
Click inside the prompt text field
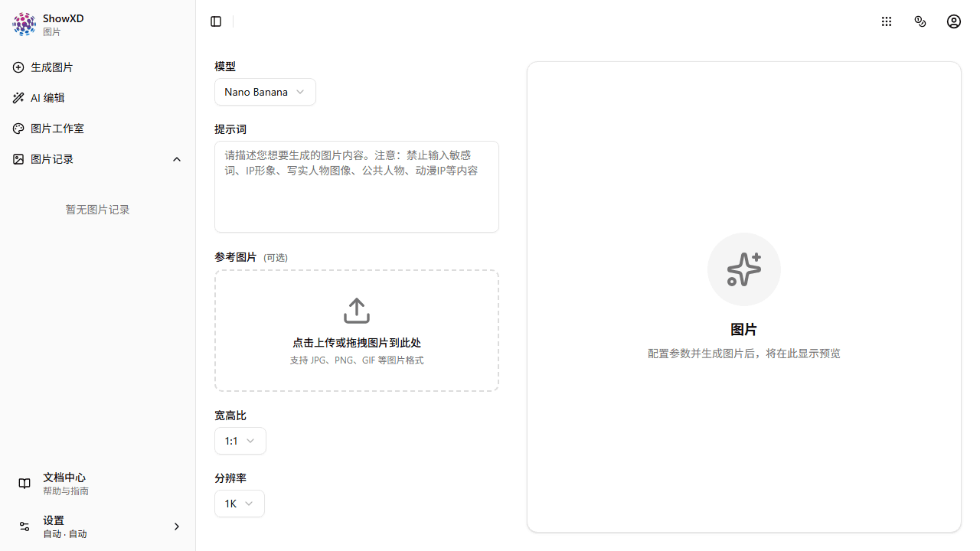356,186
